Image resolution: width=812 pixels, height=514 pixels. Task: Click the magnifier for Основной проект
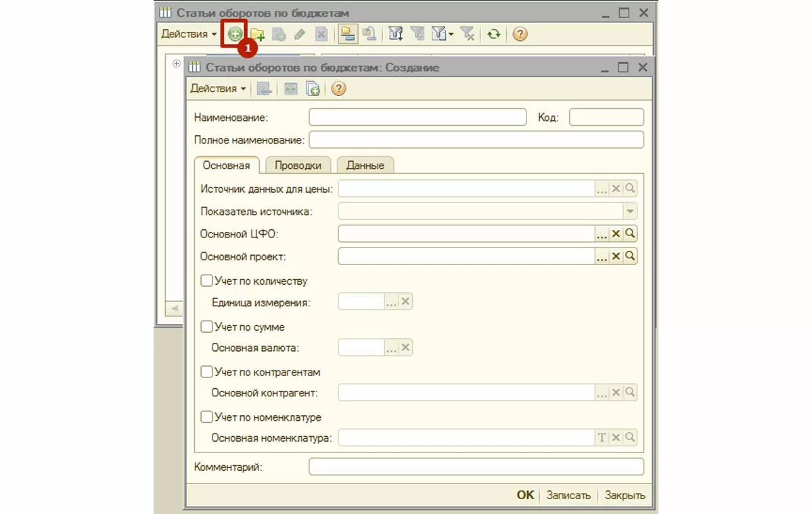click(629, 256)
